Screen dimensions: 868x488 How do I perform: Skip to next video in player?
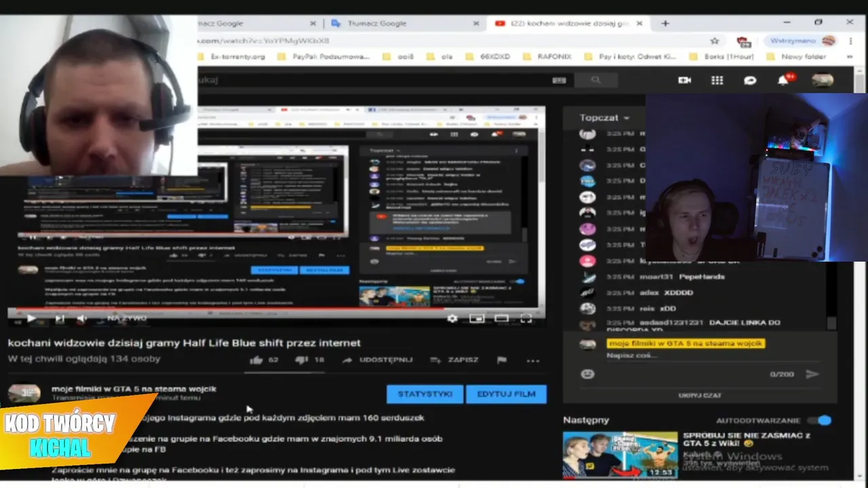(x=59, y=318)
